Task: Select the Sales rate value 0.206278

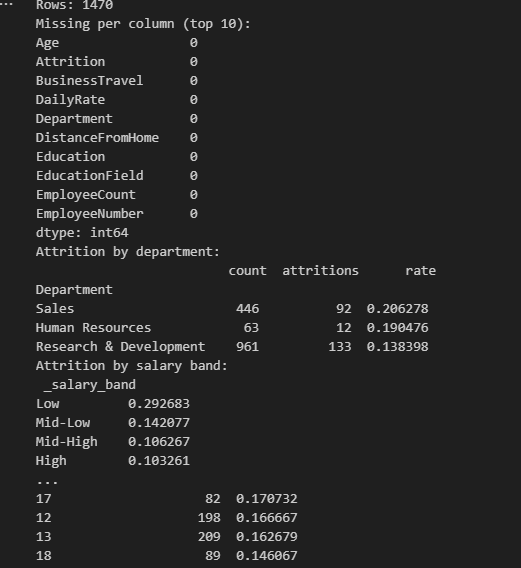Action: [x=397, y=309]
